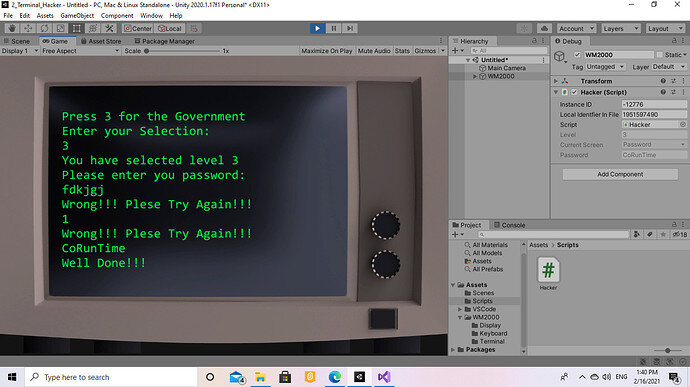Open Display 1 dropdown

point(20,51)
